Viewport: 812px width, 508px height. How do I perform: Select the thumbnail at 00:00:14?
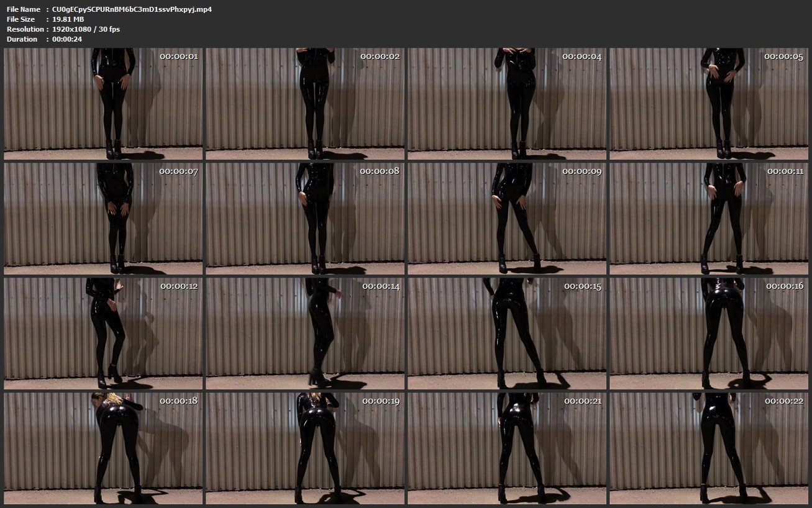coord(305,333)
